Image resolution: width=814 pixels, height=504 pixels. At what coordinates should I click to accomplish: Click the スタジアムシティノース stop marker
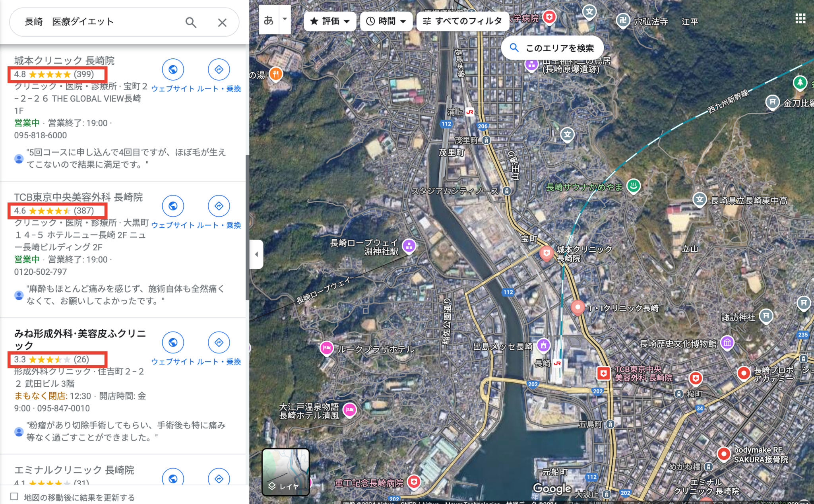(x=506, y=191)
